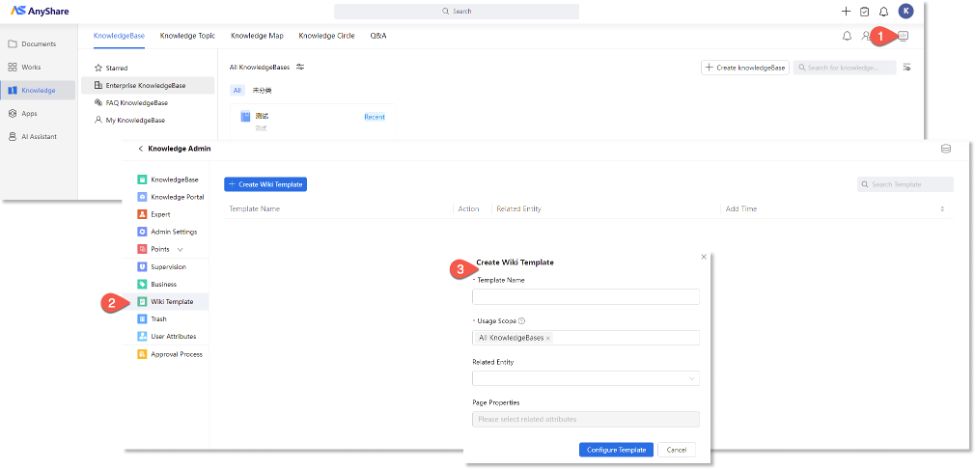Screen dimensions: 976x470
Task: Select AI Assistant in left sidebar
Action: pyautogui.click(x=38, y=136)
